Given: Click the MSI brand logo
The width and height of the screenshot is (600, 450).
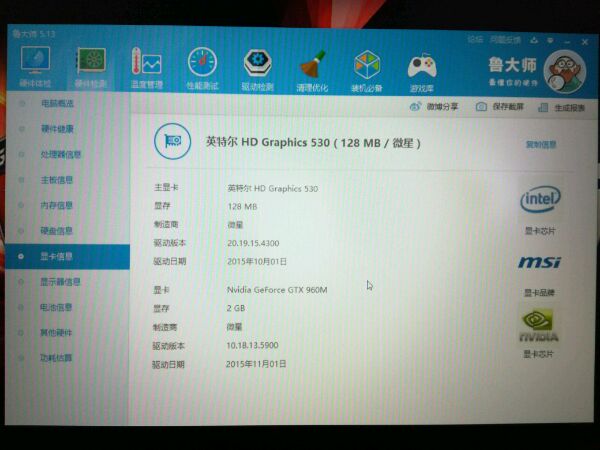Looking at the screenshot, I should (540, 262).
